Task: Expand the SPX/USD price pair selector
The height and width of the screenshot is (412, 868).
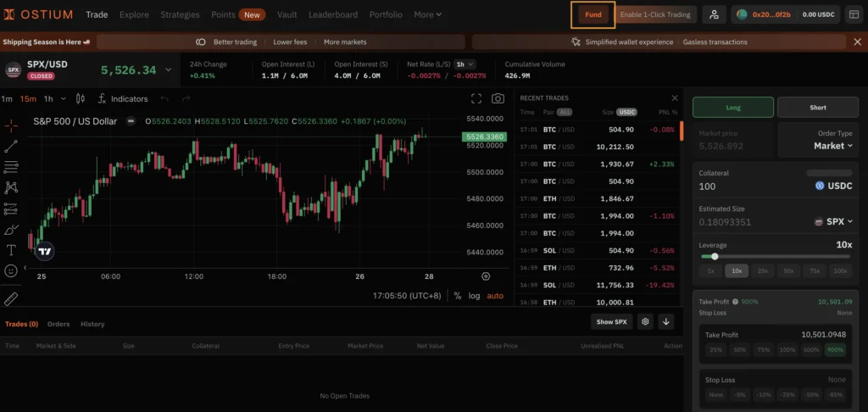Action: (x=169, y=70)
